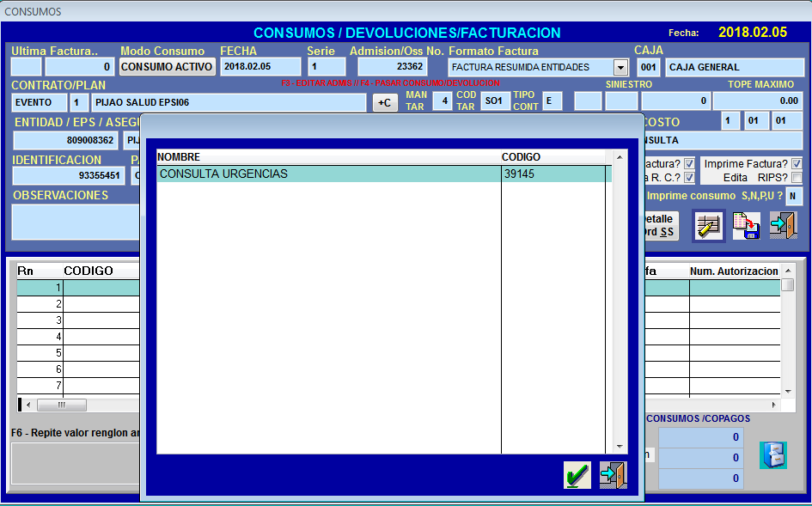Click the Formato Factura combo box text
This screenshot has width=812, height=506.
coord(531,67)
